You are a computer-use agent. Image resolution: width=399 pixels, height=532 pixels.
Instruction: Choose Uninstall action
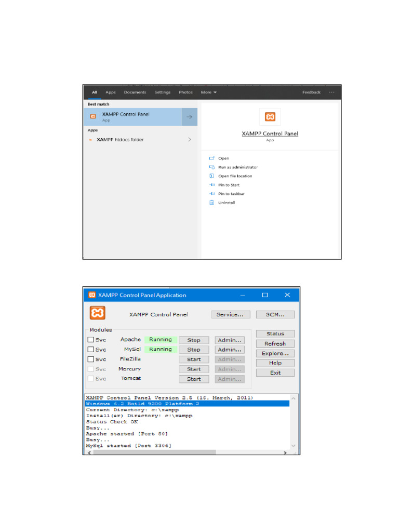coord(227,203)
